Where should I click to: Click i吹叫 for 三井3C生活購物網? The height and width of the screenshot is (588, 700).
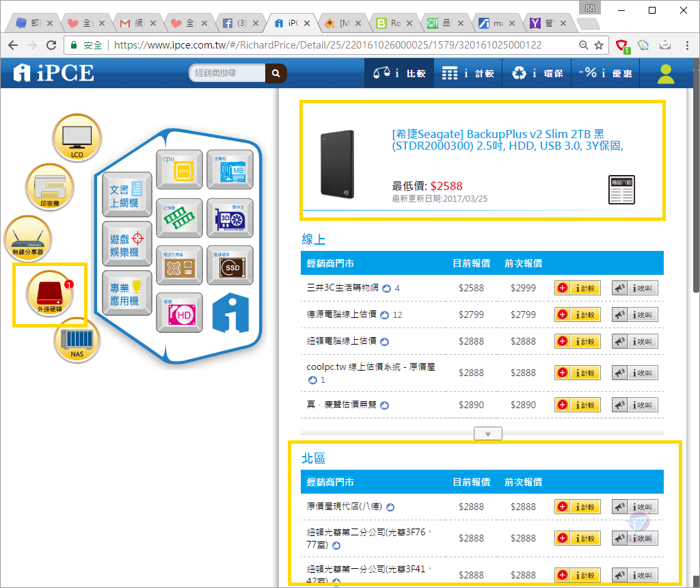click(x=634, y=288)
